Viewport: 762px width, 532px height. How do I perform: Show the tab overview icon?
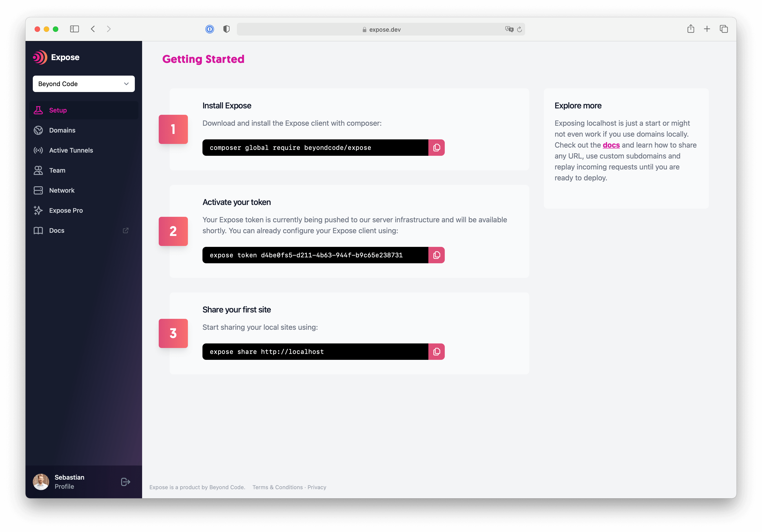coord(724,29)
